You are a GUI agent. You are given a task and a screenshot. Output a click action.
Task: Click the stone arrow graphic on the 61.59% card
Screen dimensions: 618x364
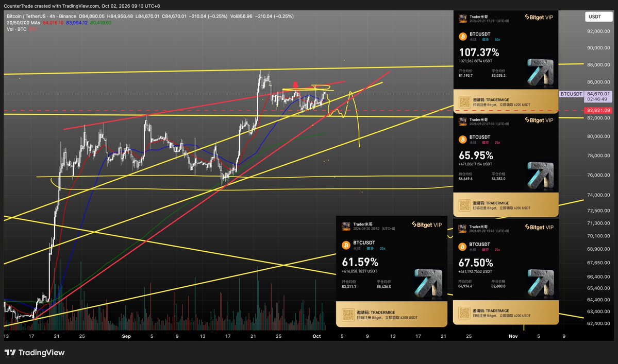pyautogui.click(x=428, y=283)
